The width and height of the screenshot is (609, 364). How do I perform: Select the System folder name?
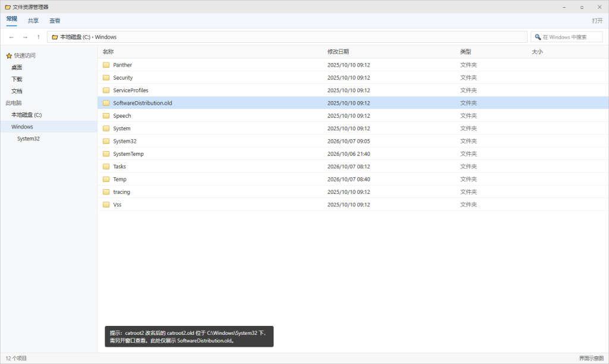coord(121,128)
